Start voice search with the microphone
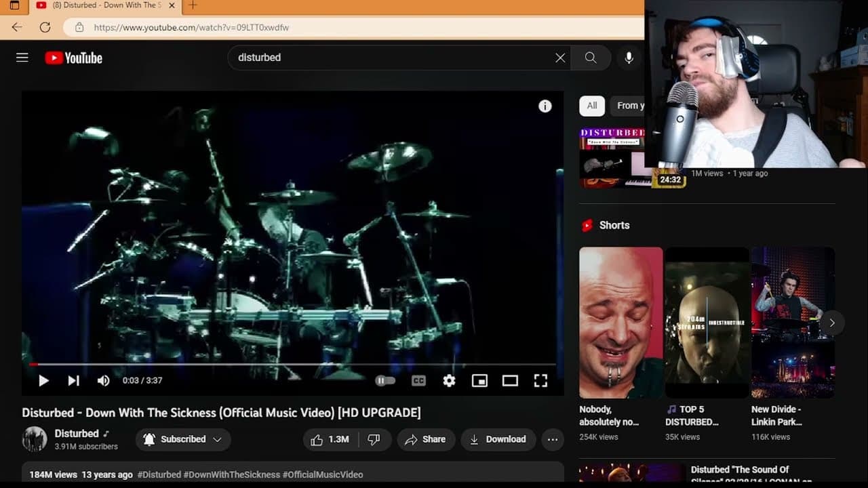This screenshot has width=868, height=488. (629, 58)
